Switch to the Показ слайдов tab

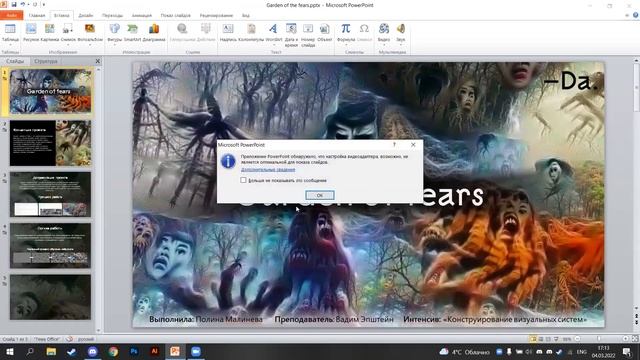pyautogui.click(x=176, y=15)
